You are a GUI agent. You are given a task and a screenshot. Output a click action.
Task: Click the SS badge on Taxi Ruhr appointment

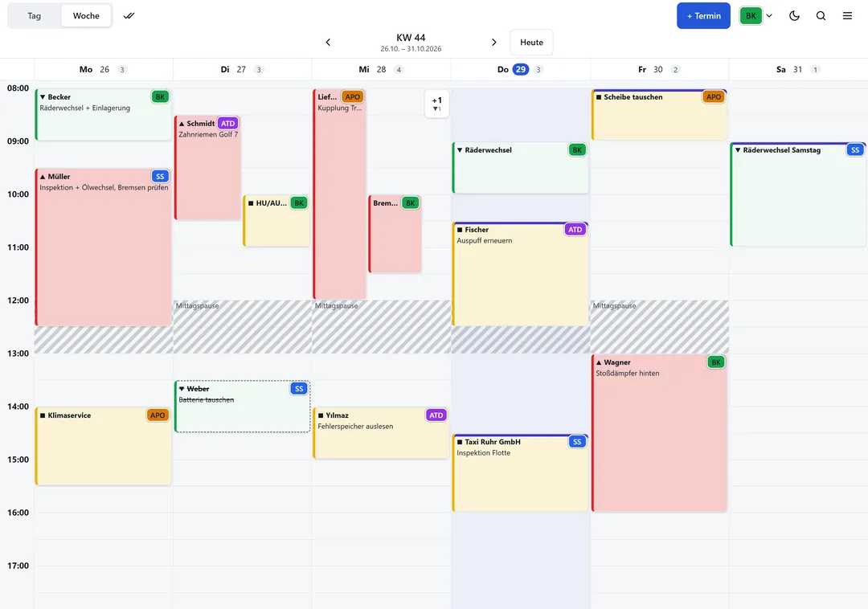[577, 442]
